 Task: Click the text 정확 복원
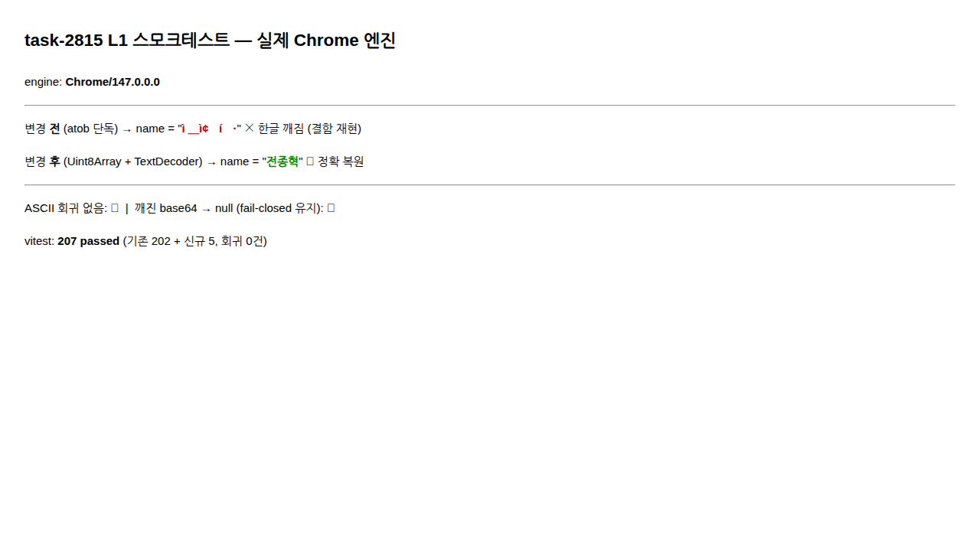point(341,161)
